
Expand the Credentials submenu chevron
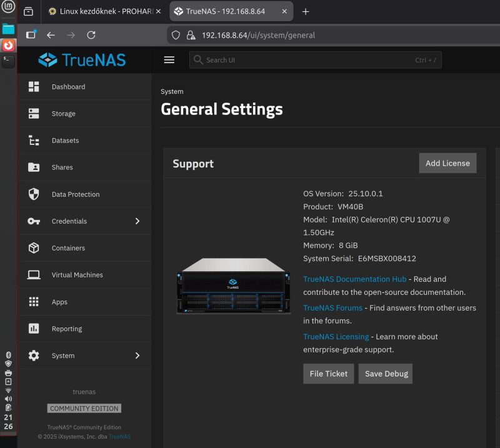pos(137,221)
